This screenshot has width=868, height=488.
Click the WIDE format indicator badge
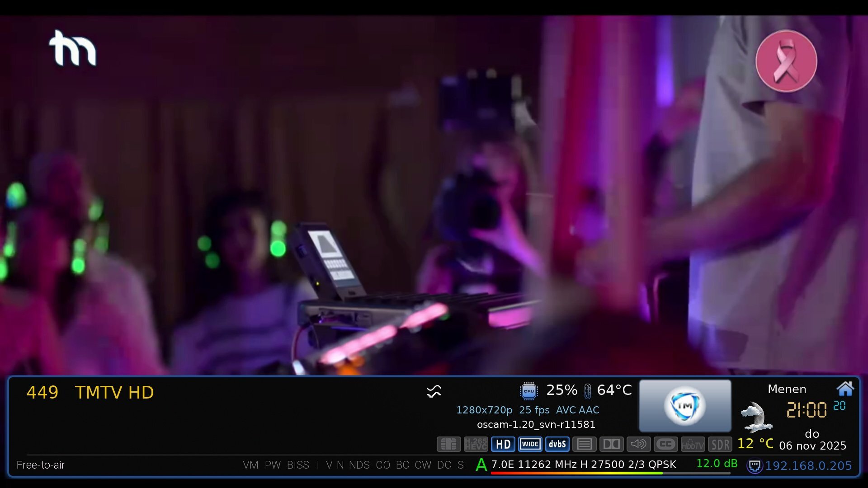[x=530, y=444]
